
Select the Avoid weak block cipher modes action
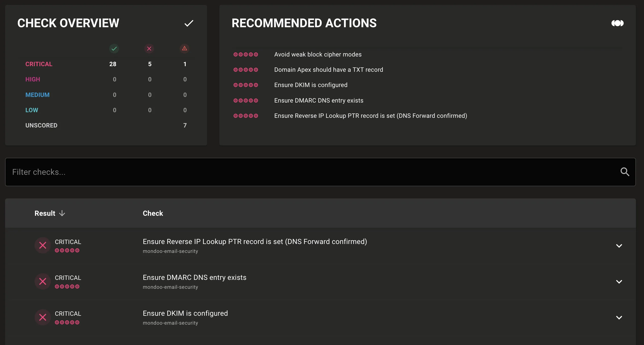click(x=318, y=54)
